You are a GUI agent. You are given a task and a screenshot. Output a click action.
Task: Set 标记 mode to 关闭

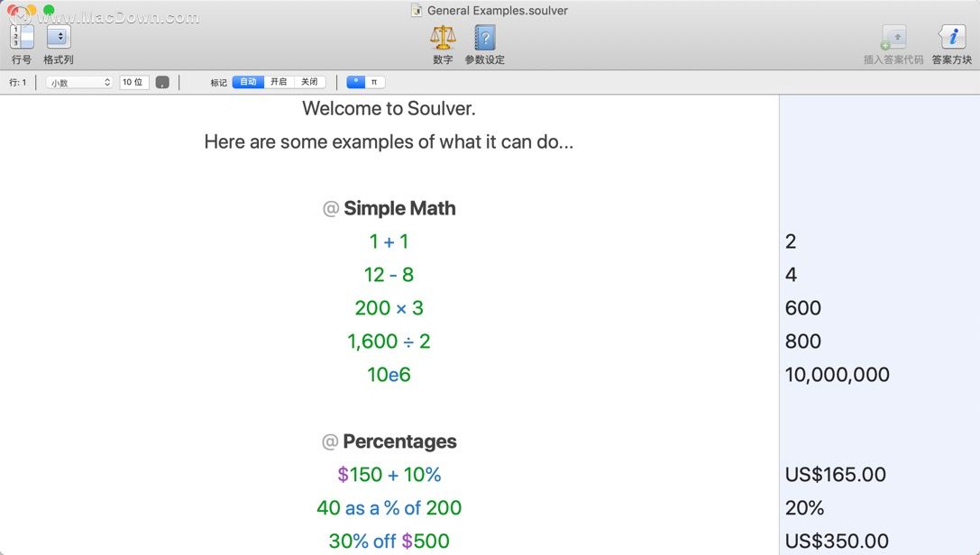point(309,82)
